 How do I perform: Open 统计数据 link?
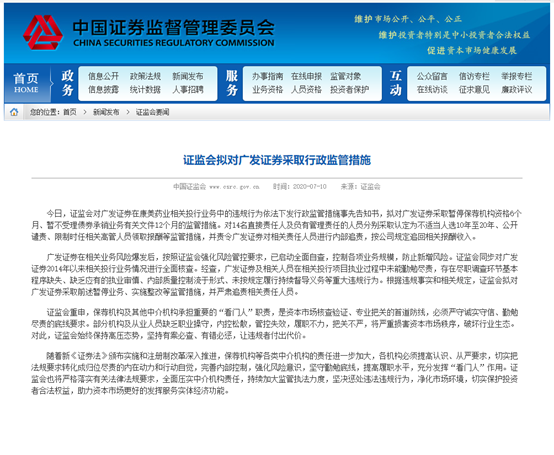pos(145,90)
